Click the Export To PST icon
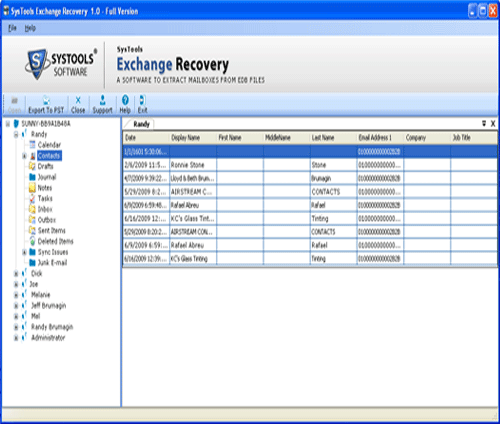The image size is (500, 424). pyautogui.click(x=46, y=100)
